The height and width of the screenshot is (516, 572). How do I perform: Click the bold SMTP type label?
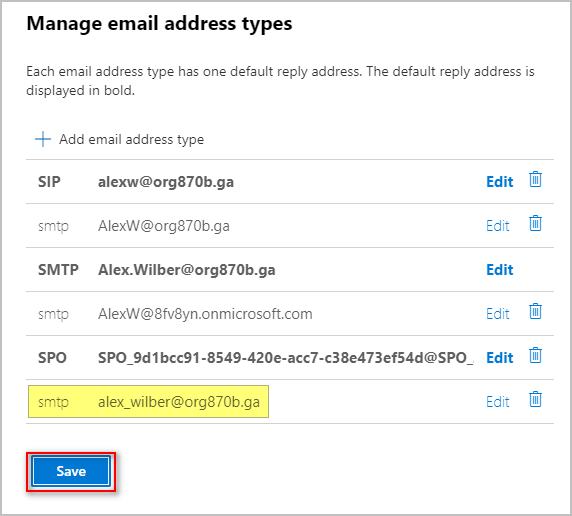click(x=58, y=270)
